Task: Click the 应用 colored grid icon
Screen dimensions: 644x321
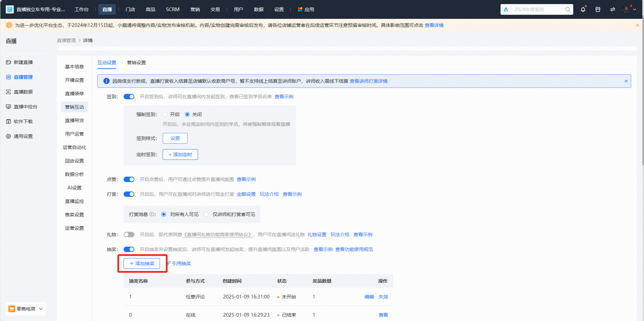Action: pyautogui.click(x=300, y=9)
